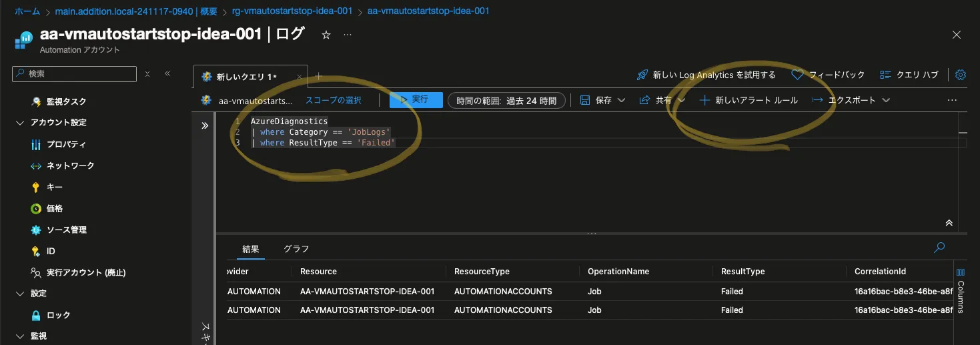This screenshot has width=980, height=345.
Task: Open 実行アカウント (廃止) in sidebar
Action: point(78,272)
